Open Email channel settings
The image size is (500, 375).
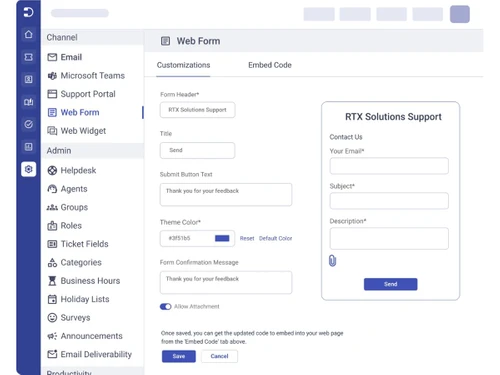pyautogui.click(x=71, y=57)
